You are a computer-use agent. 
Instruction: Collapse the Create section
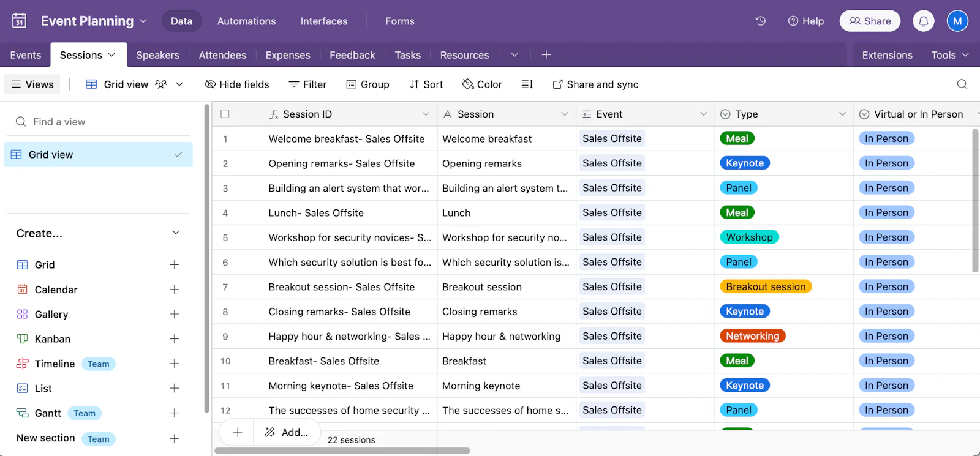pyautogui.click(x=176, y=233)
